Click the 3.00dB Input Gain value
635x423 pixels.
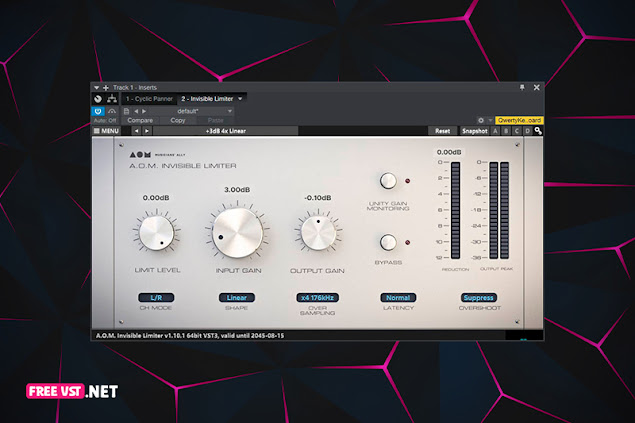[237, 190]
